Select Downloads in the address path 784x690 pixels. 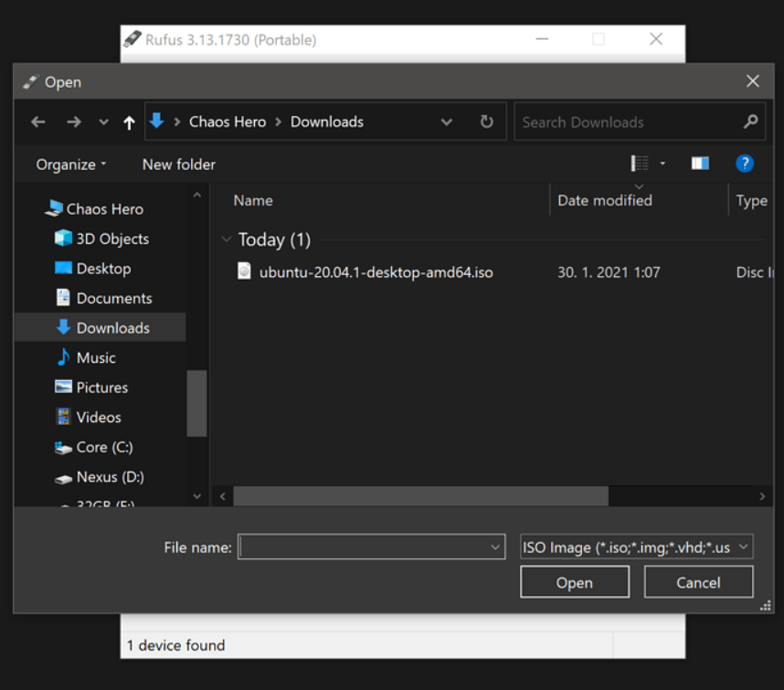(x=327, y=122)
